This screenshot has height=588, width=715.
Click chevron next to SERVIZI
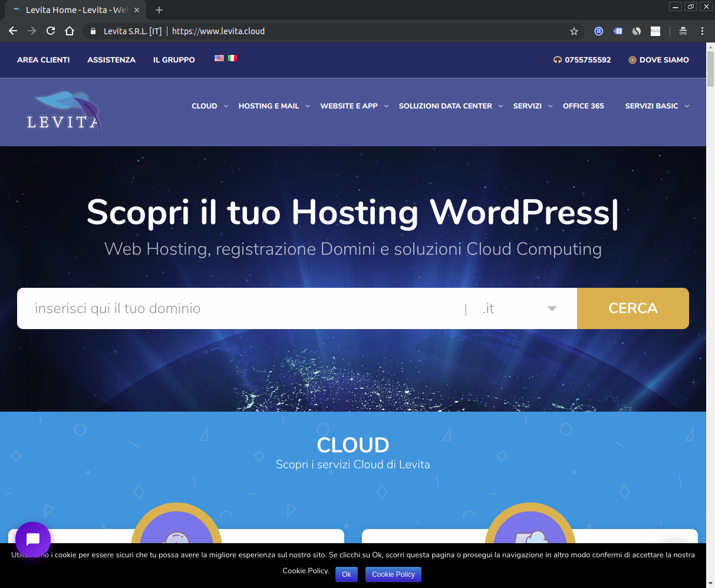pyautogui.click(x=550, y=106)
